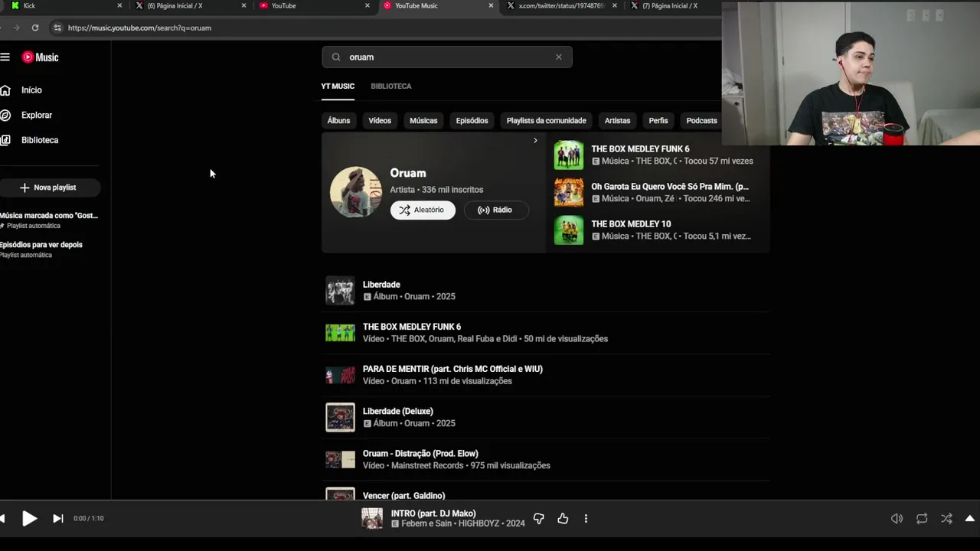This screenshot has width=980, height=551.
Task: Clear the search query
Action: [x=559, y=57]
